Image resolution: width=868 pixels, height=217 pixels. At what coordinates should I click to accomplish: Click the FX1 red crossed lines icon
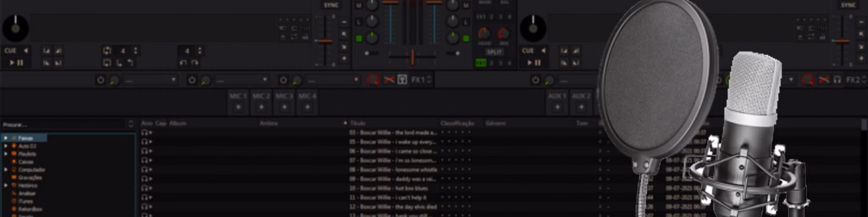tap(389, 80)
